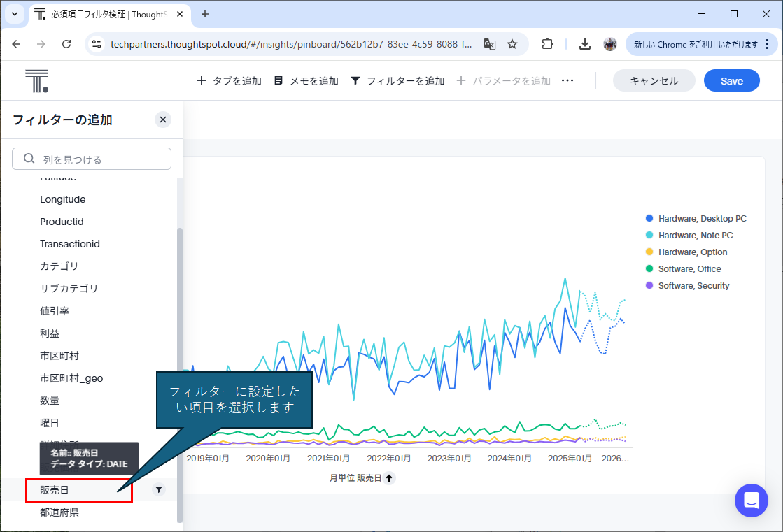783x532 pixels.
Task: Bookmark page with the star icon
Action: pyautogui.click(x=512, y=44)
